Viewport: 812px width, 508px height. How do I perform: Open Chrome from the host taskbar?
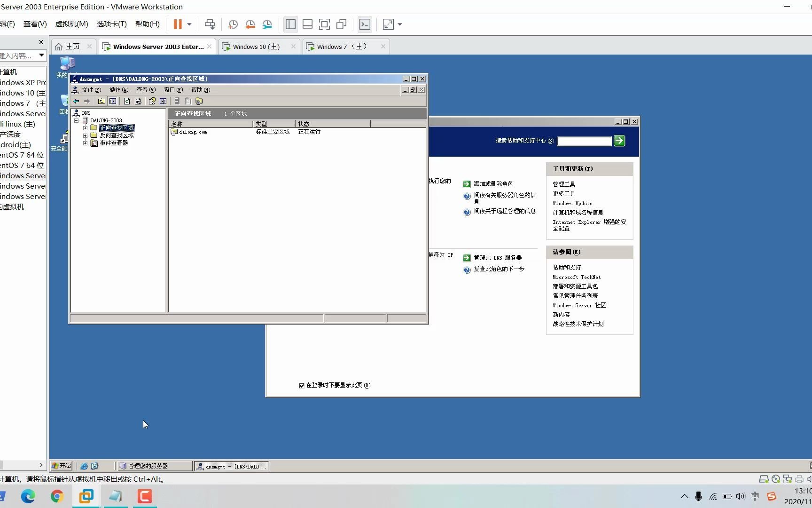(x=57, y=496)
